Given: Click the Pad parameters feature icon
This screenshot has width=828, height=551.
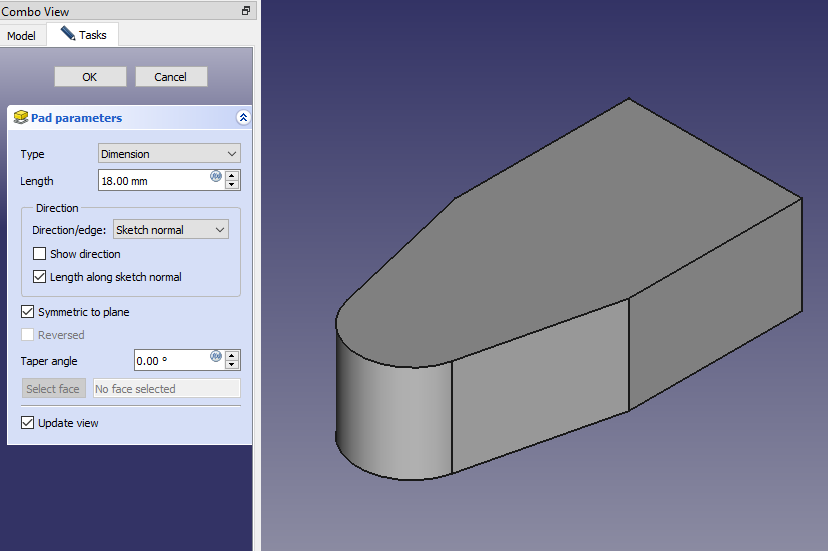Looking at the screenshot, I should tap(21, 118).
